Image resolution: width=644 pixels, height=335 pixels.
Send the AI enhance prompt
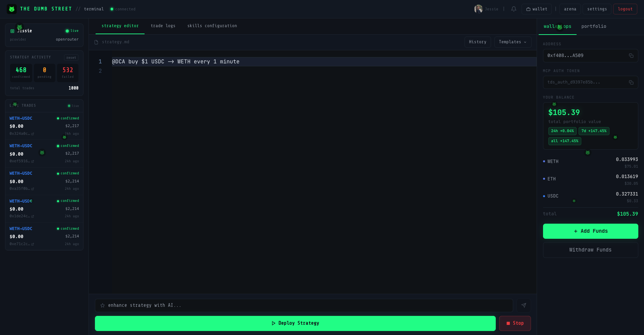[x=524, y=305]
